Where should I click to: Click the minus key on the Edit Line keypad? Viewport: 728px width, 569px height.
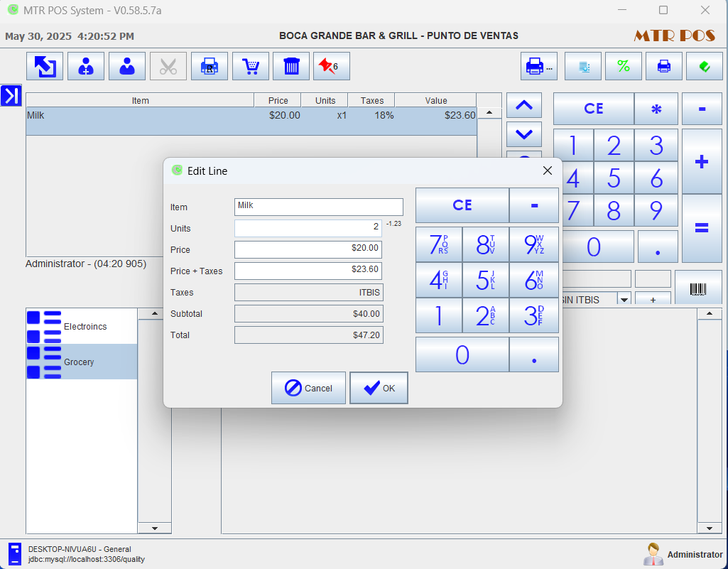pyautogui.click(x=534, y=205)
